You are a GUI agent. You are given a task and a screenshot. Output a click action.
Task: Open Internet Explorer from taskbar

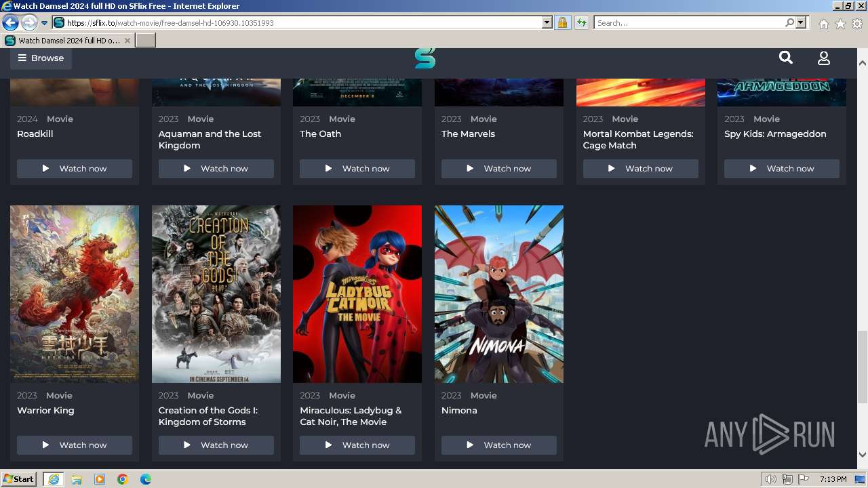(54, 479)
